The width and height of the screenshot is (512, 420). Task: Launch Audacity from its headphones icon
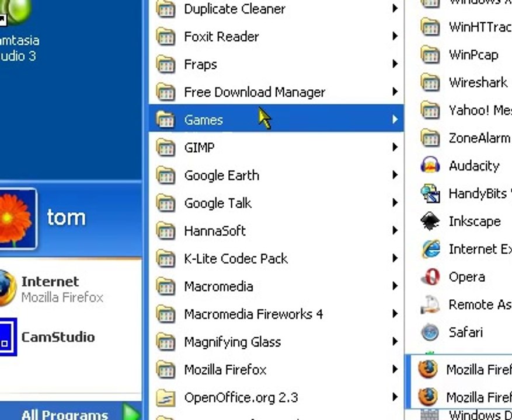(x=430, y=165)
